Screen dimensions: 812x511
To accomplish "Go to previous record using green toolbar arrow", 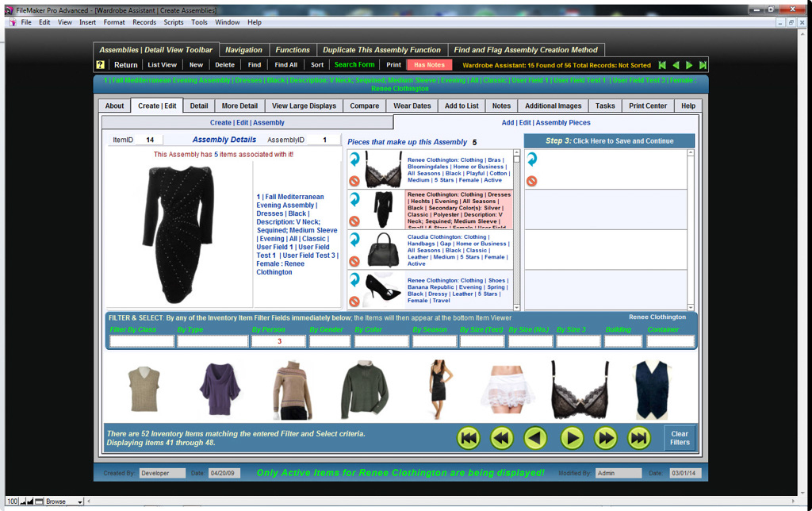I will [676, 65].
